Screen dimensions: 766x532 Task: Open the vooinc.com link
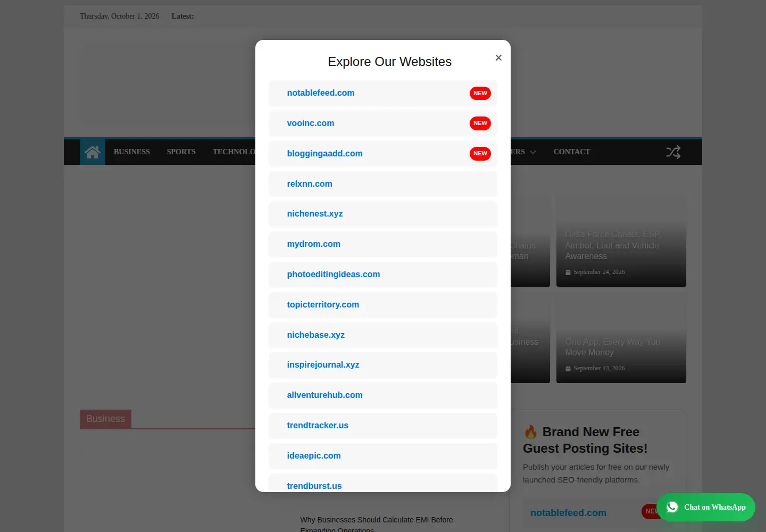311,123
